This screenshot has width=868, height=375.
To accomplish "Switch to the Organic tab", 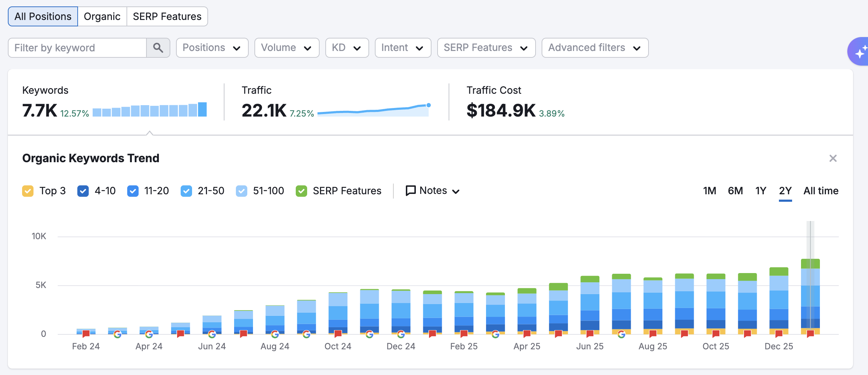I will click(x=102, y=16).
